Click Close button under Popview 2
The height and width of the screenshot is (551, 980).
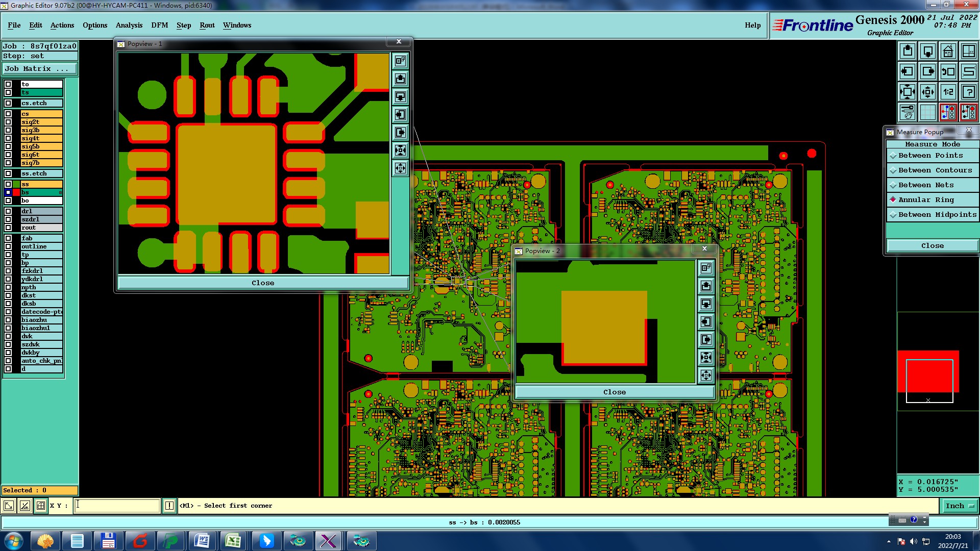point(614,392)
